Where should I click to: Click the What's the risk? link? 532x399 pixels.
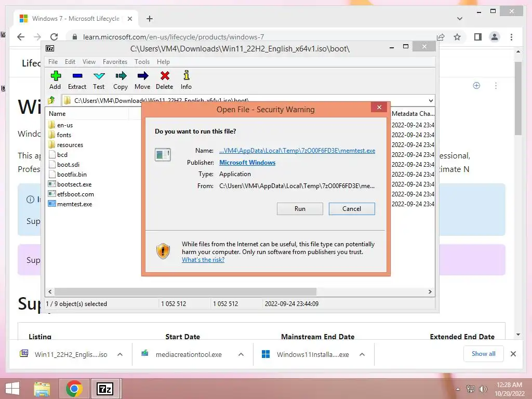point(203,260)
